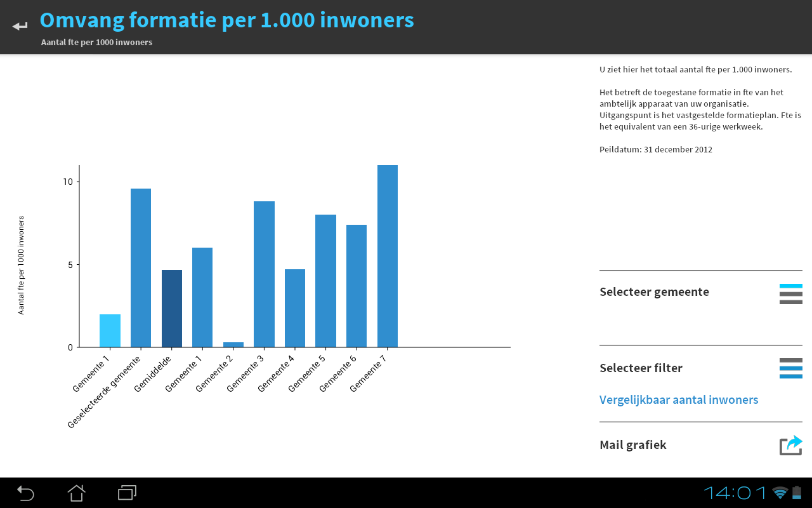Tap the dark-blue Gemiddelde bar
The height and width of the screenshot is (508, 812).
click(172, 309)
